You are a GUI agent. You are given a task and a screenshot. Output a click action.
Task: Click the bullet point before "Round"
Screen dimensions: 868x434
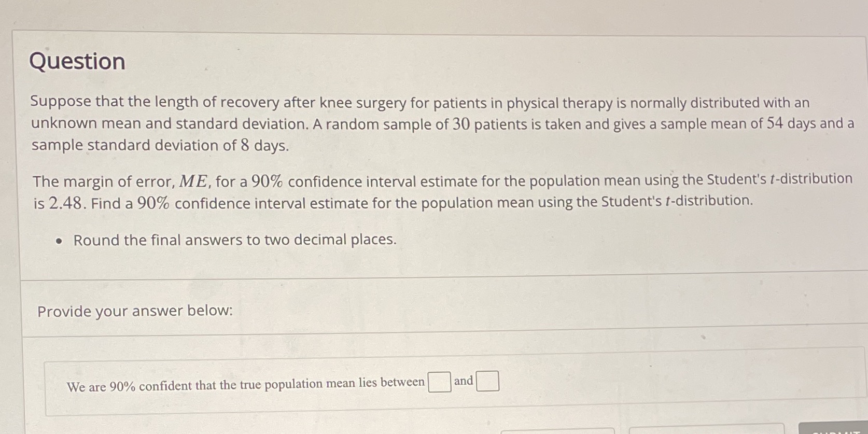click(x=61, y=241)
